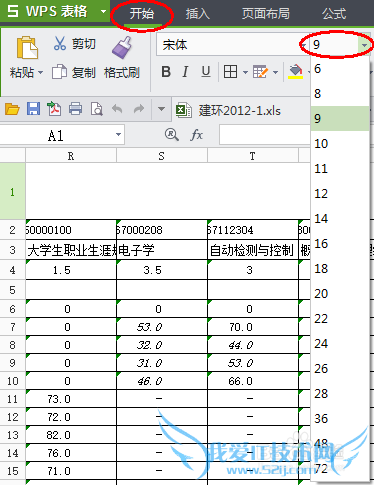Choose font size 11
Image resolution: width=374 pixels, height=485 pixels.
coord(340,169)
